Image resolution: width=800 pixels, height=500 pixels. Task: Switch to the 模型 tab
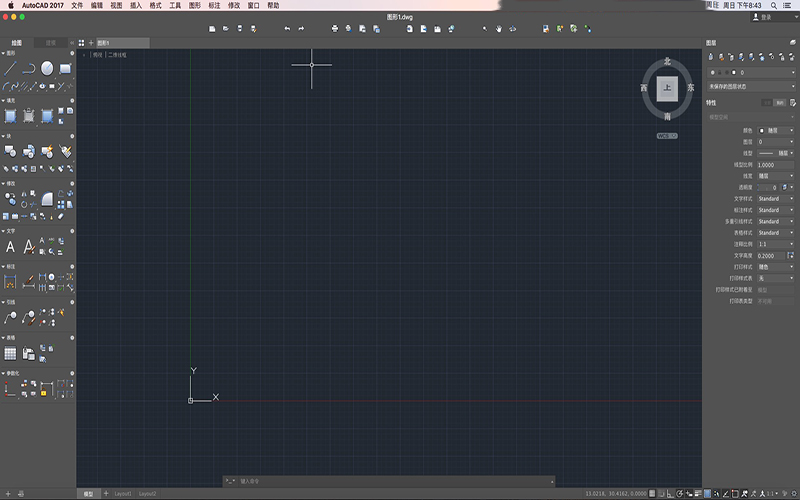88,493
